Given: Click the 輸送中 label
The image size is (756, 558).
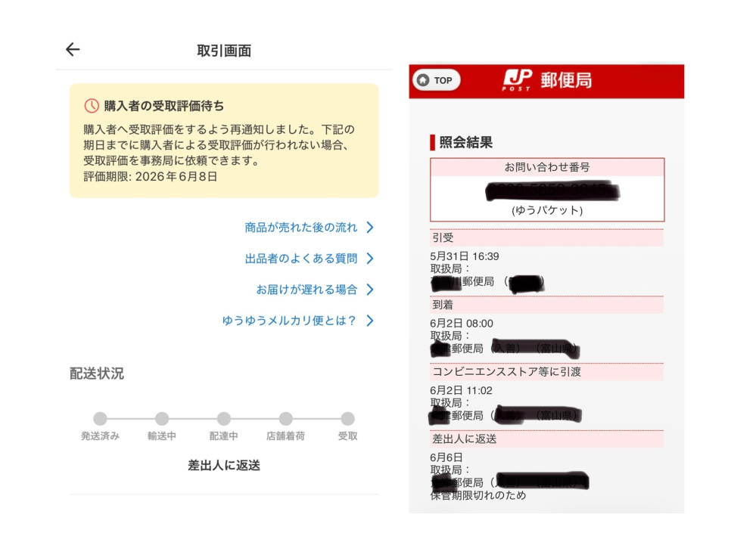Looking at the screenshot, I should pos(162,436).
